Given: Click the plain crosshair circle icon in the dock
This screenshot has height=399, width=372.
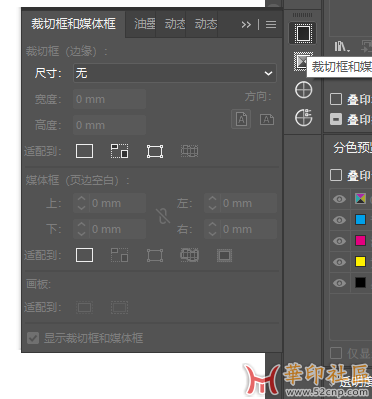Looking at the screenshot, I should (x=303, y=90).
